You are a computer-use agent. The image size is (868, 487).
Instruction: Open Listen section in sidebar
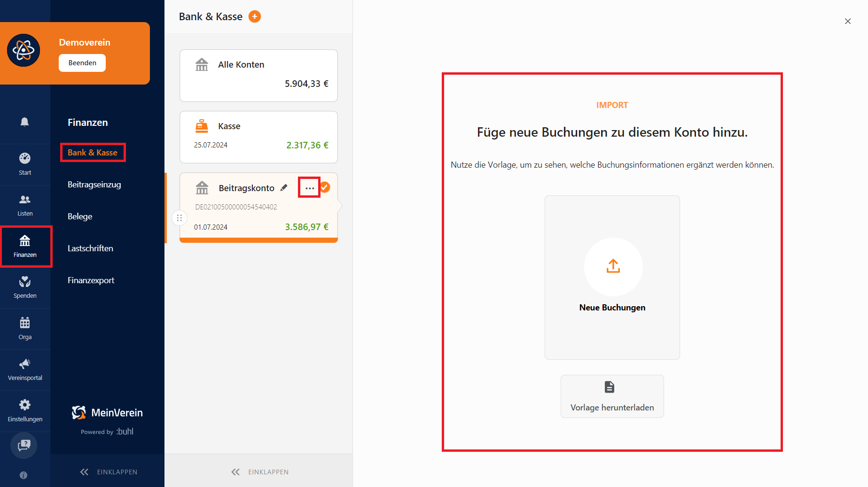click(25, 206)
